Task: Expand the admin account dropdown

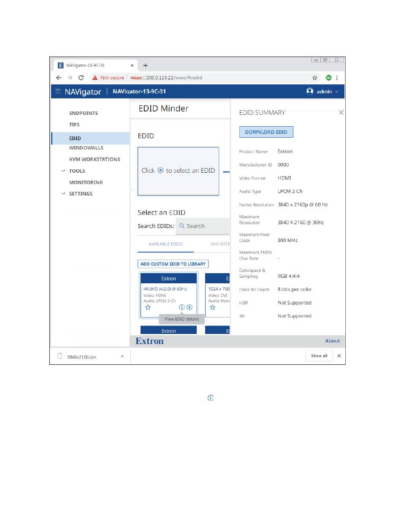Action: [337, 92]
